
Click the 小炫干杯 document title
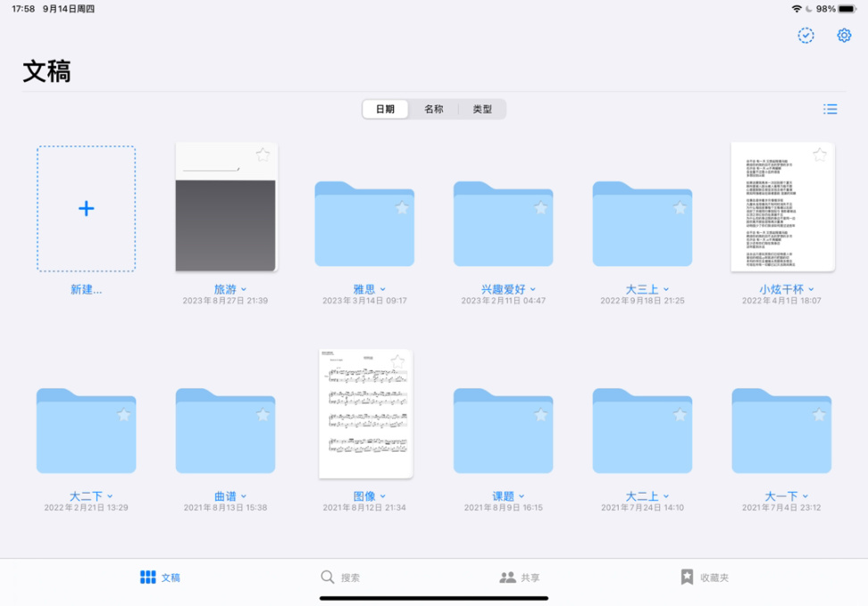(781, 289)
